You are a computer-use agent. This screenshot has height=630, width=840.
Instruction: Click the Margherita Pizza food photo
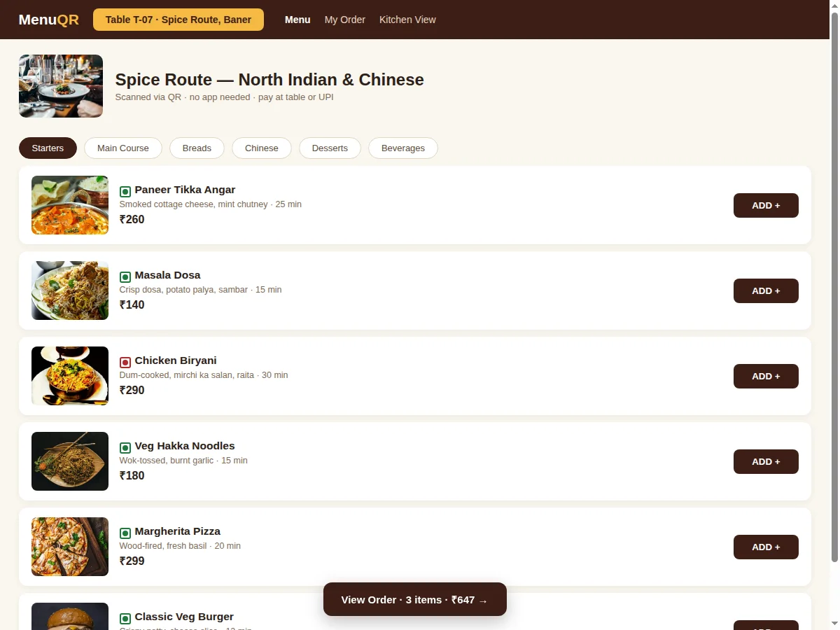70,547
